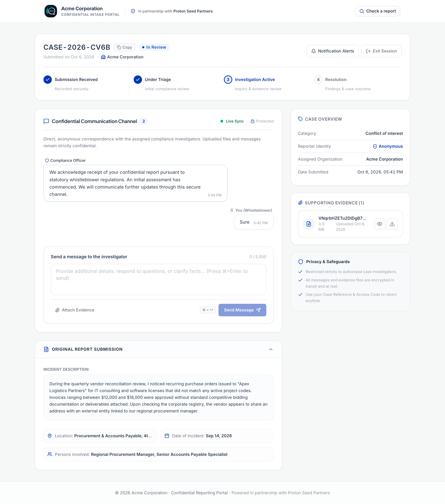The width and height of the screenshot is (445, 504).
Task: Click the Acme Corporation building icon
Action: [x=103, y=57]
